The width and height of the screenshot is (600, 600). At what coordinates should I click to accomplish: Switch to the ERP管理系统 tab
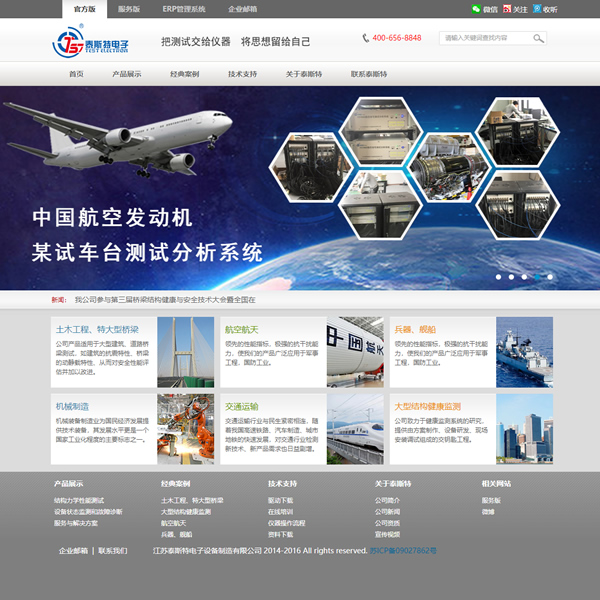point(183,8)
